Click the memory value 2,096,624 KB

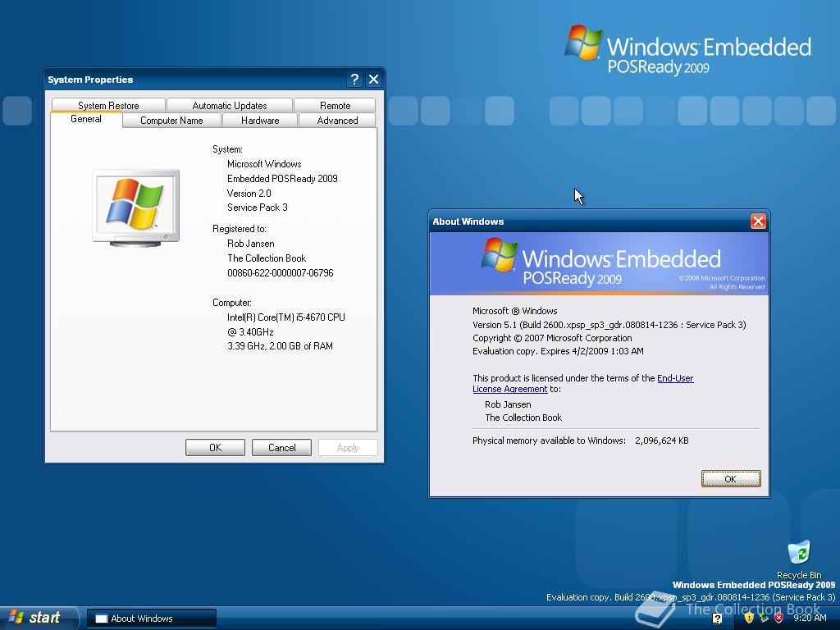point(662,441)
